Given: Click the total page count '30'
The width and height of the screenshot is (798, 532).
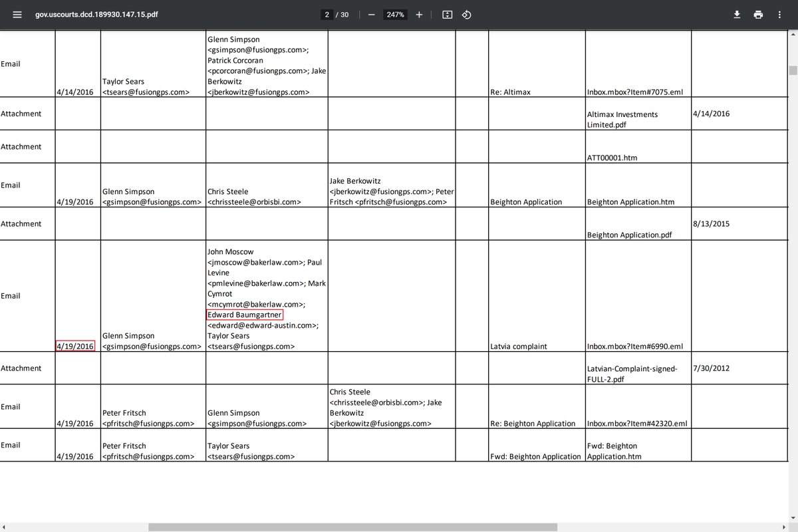Looking at the screenshot, I should click(x=344, y=15).
